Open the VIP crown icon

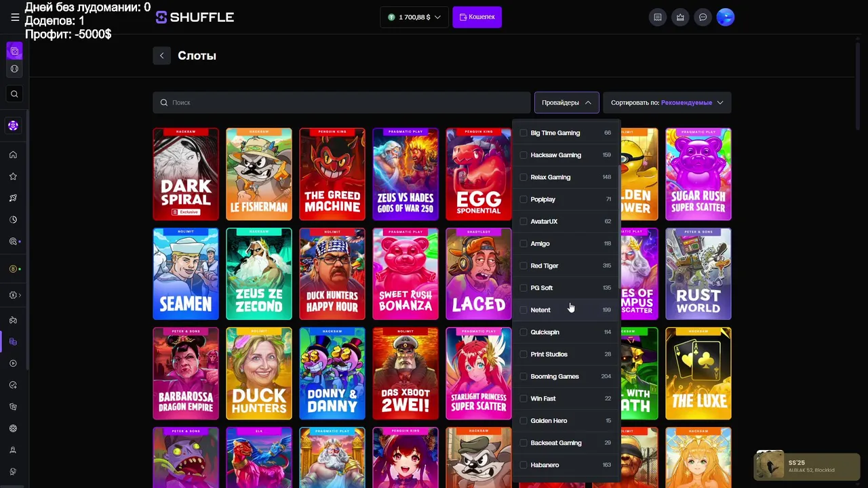tap(680, 17)
